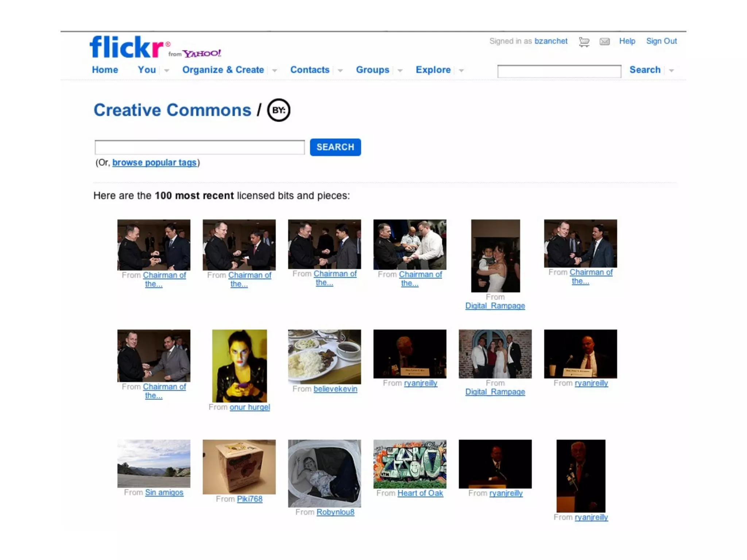Go to the Home menu item
The width and height of the screenshot is (747, 560).
[x=105, y=70]
